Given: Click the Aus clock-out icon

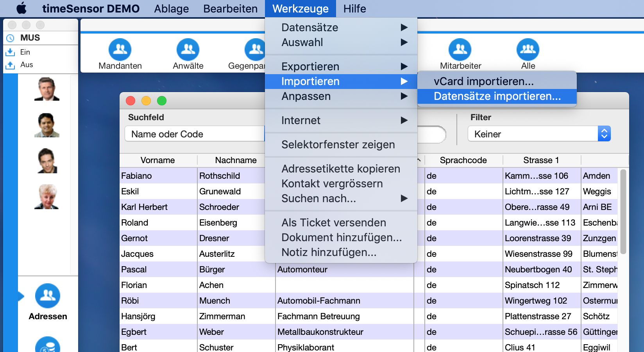Looking at the screenshot, I should tap(10, 65).
